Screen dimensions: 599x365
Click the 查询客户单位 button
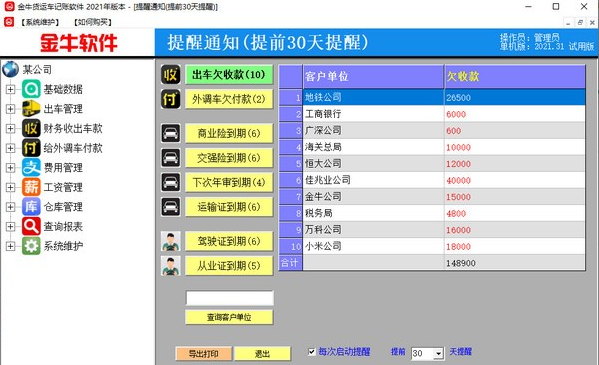[x=229, y=317]
